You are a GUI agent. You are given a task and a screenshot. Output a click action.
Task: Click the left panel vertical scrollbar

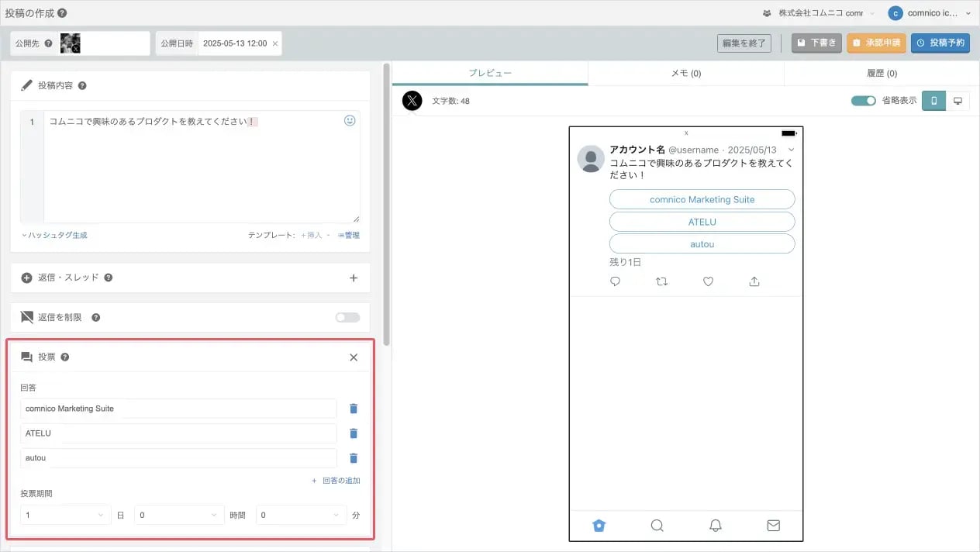tap(386, 203)
